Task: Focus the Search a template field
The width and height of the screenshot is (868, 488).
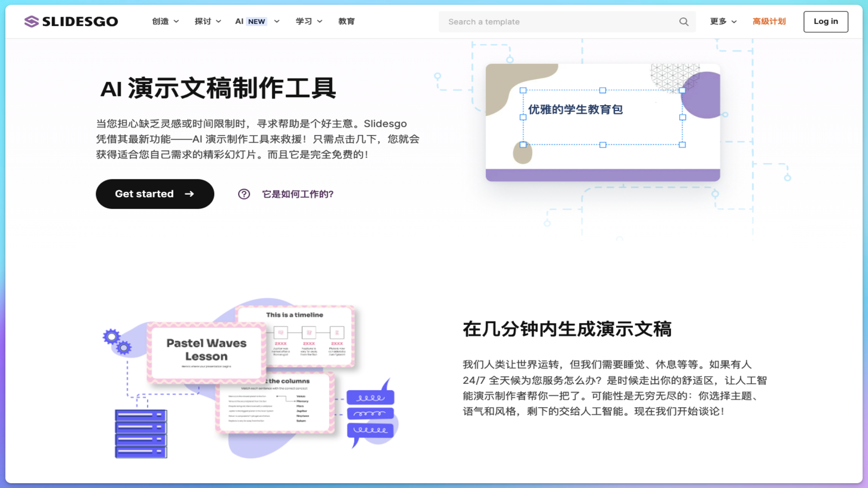Action: [x=567, y=22]
